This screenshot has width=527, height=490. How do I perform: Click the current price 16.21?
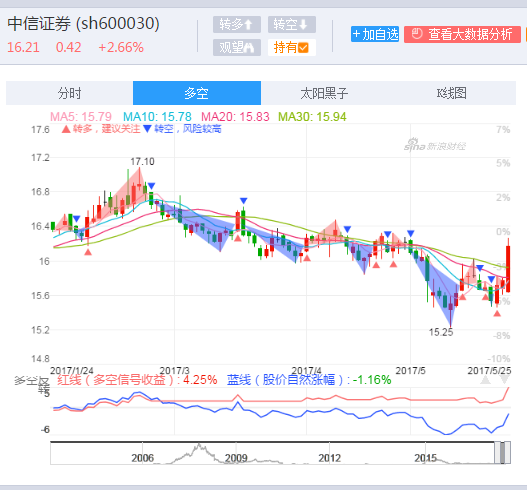(x=23, y=47)
